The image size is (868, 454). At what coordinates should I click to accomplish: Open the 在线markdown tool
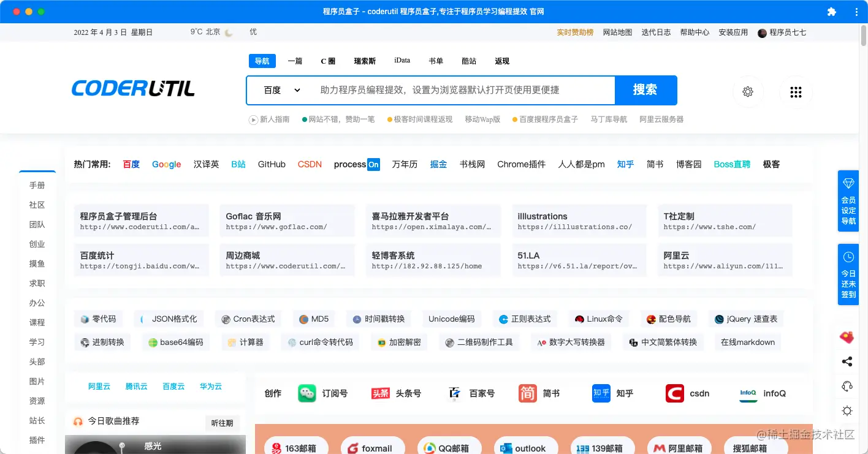click(748, 342)
